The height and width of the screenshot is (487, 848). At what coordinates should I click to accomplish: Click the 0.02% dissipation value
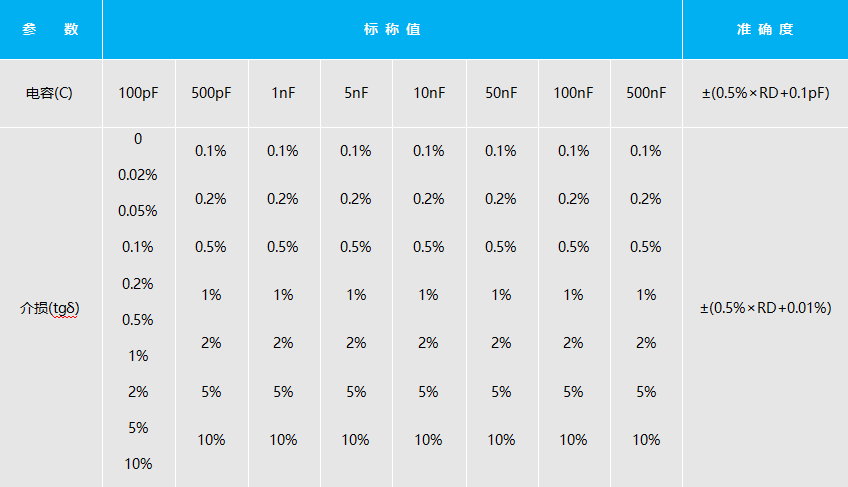[x=138, y=175]
